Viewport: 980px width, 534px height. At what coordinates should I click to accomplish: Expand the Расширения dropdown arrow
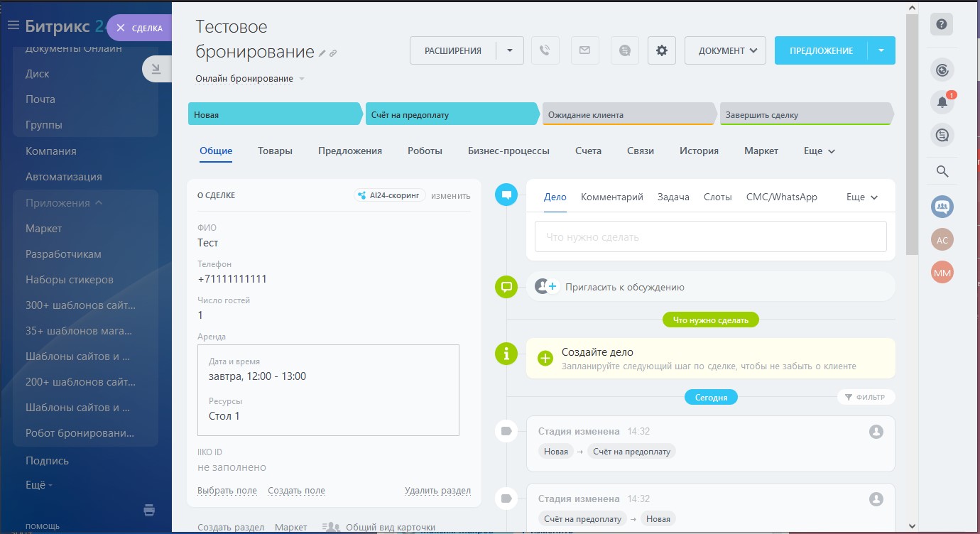[509, 50]
